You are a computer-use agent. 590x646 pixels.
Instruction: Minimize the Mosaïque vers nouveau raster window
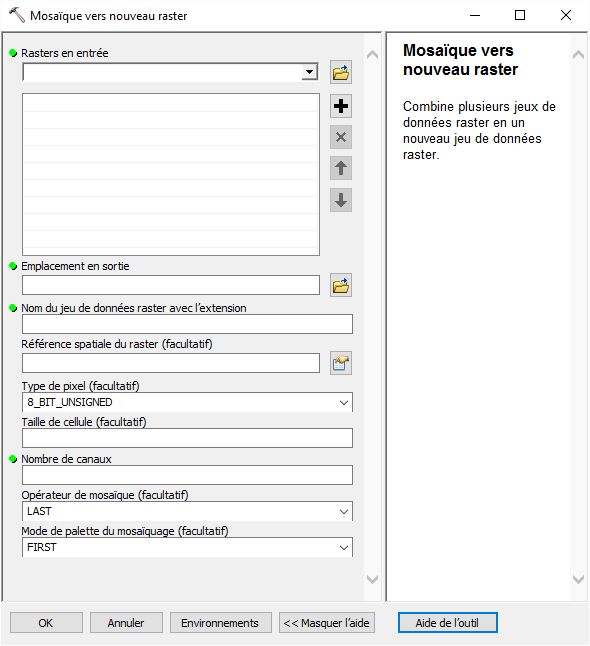pos(475,15)
